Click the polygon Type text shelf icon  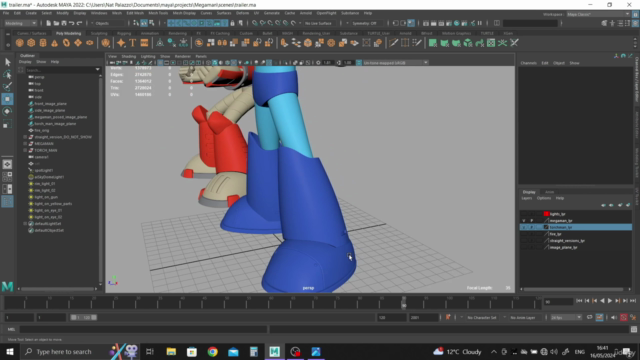point(133,43)
